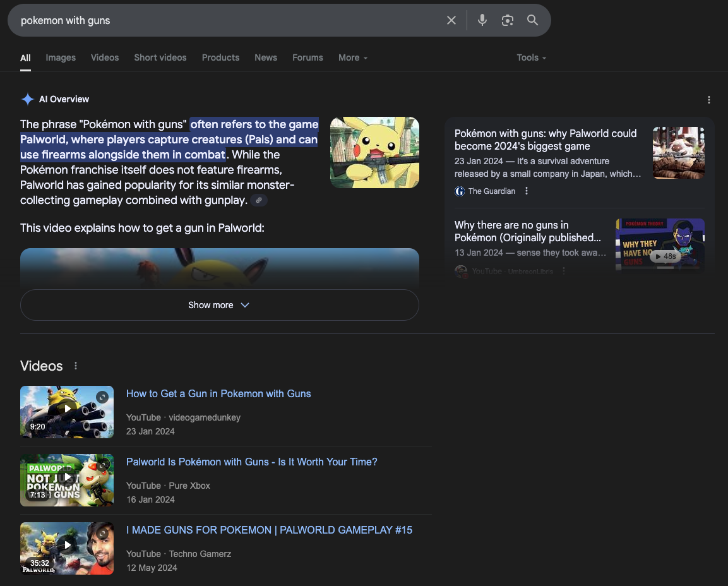This screenshot has height=586, width=728.
Task: Open Videos section three-dot menu
Action: pyautogui.click(x=76, y=366)
